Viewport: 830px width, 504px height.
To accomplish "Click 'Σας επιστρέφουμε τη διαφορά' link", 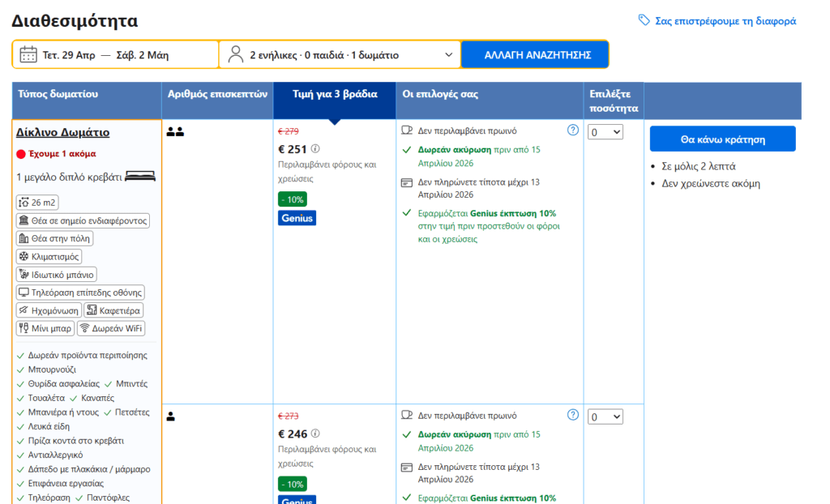I will pyautogui.click(x=725, y=21).
